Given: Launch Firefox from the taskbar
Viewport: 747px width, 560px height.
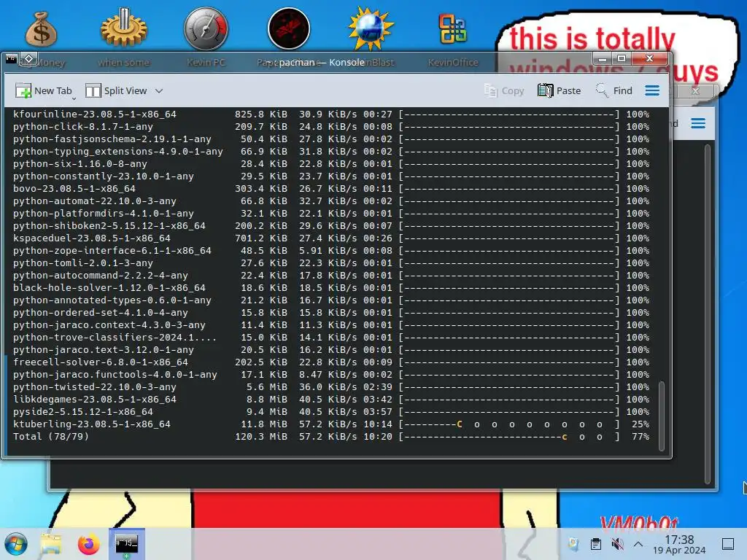Looking at the screenshot, I should (88, 544).
